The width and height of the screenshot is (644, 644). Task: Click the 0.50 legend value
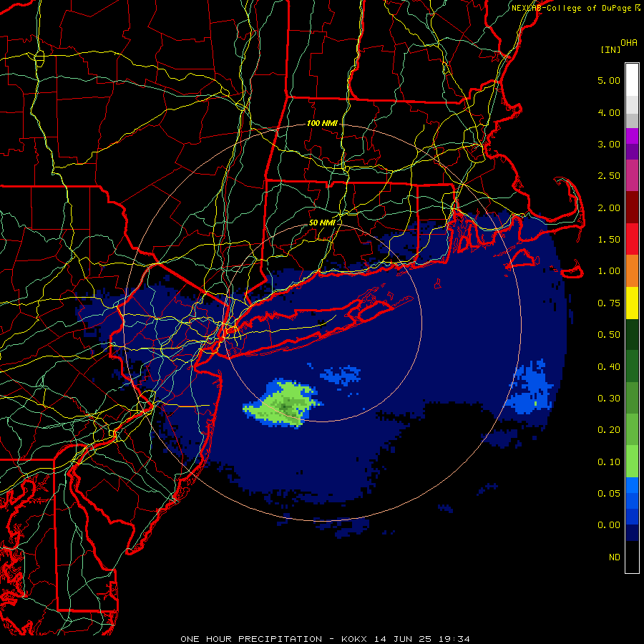click(x=609, y=335)
